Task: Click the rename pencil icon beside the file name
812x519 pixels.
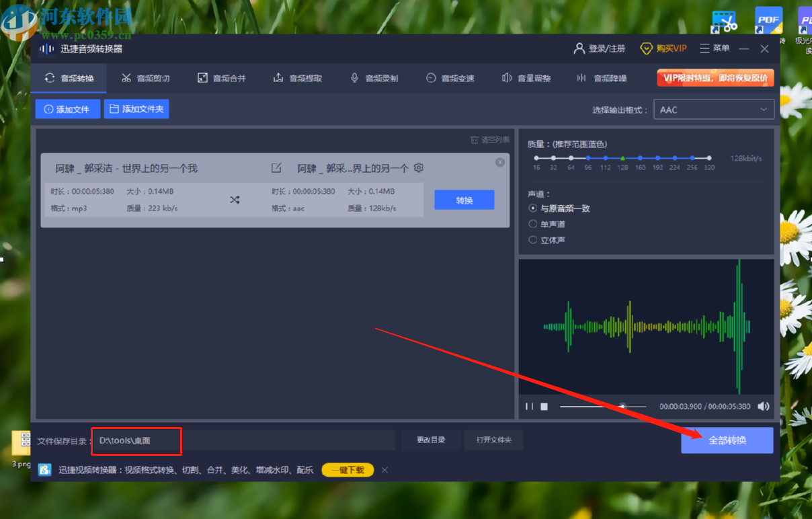Action: coord(276,168)
